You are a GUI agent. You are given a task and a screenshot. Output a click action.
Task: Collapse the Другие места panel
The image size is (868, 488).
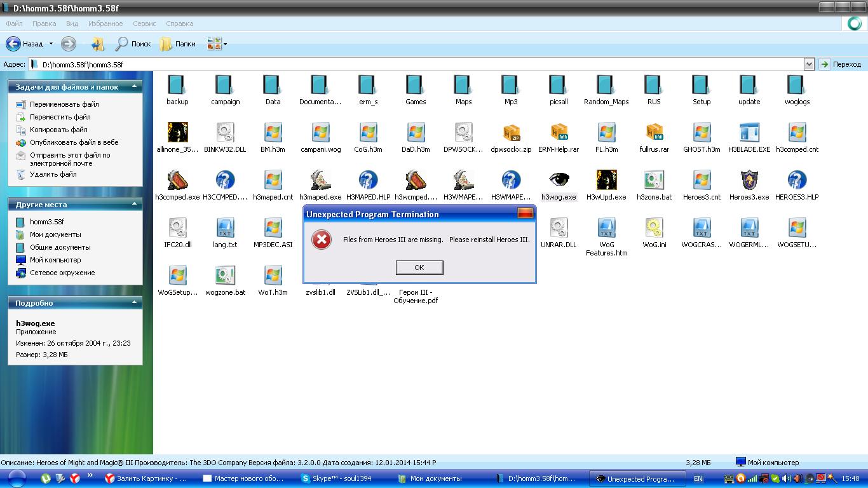(134, 204)
